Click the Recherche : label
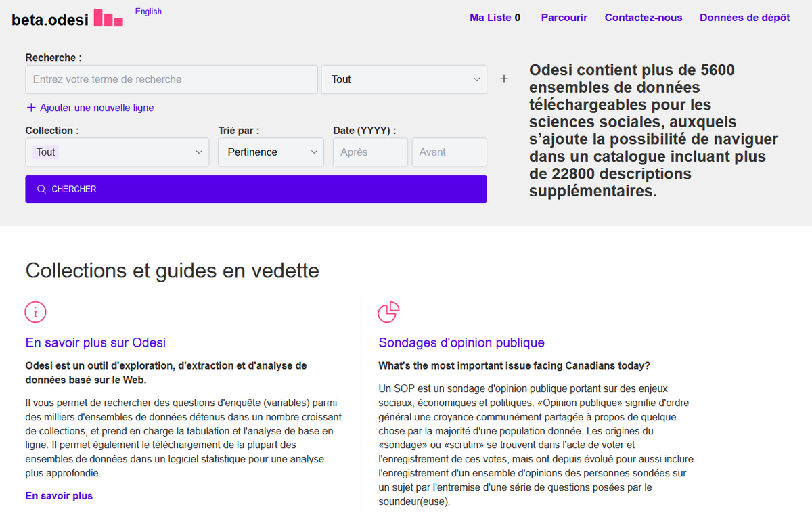The image size is (812, 513). tap(53, 58)
